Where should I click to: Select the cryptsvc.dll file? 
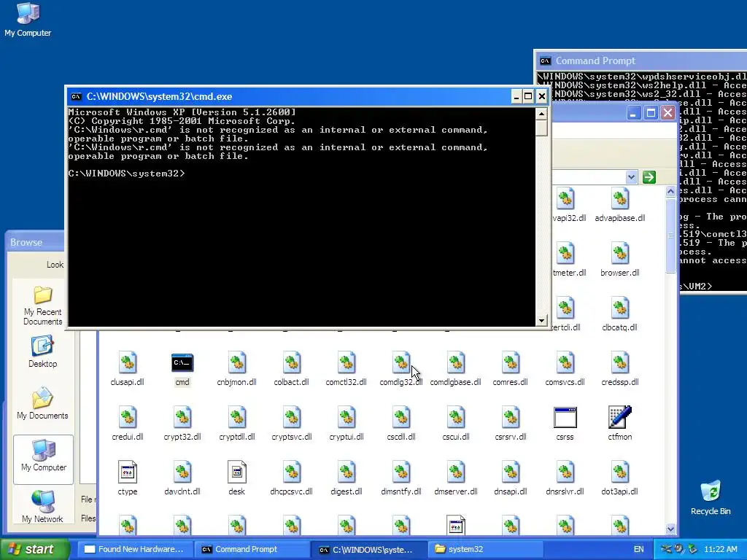[x=292, y=424]
